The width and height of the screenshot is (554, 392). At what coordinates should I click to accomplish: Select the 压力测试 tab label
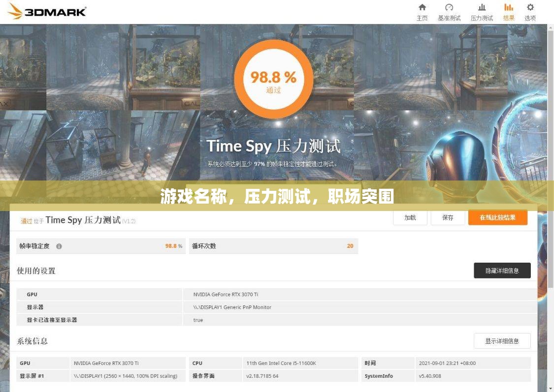click(x=482, y=18)
